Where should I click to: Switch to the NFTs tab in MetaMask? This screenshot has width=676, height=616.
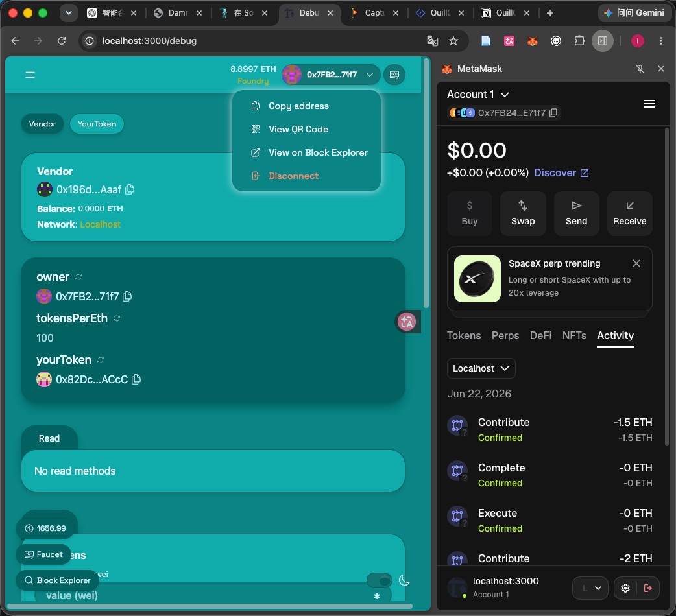point(574,336)
